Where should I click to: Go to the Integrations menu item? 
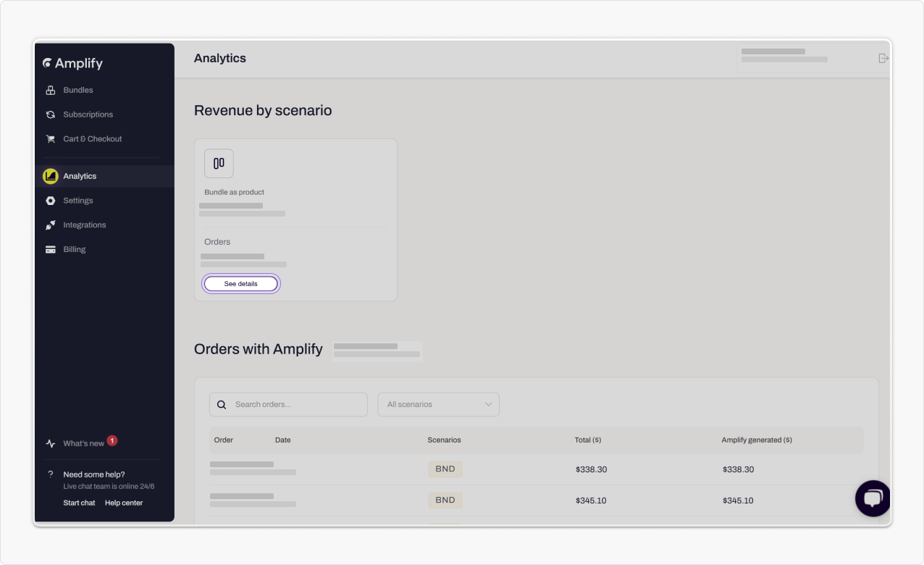[84, 225]
